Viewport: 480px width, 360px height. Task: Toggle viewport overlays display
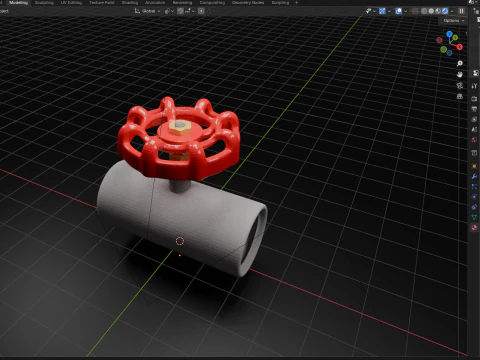[x=399, y=11]
